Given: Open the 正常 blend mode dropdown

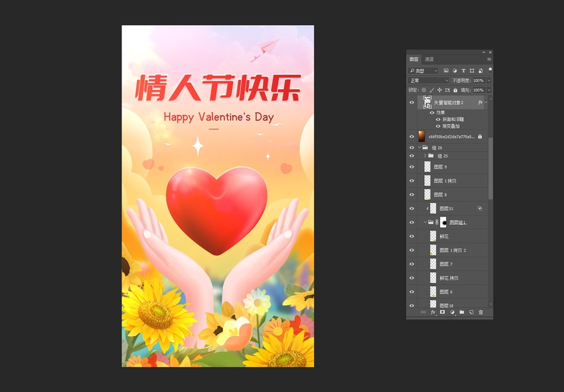Looking at the screenshot, I should [x=429, y=81].
